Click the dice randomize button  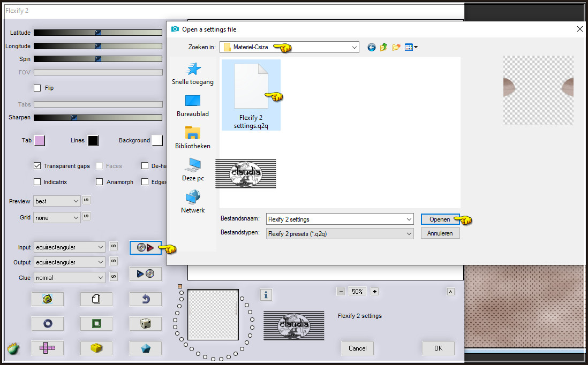click(146, 323)
